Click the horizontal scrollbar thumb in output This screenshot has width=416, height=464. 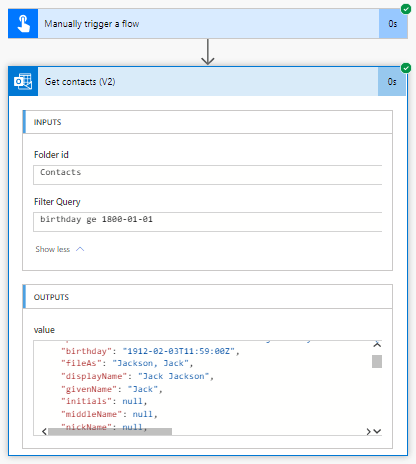click(x=110, y=432)
